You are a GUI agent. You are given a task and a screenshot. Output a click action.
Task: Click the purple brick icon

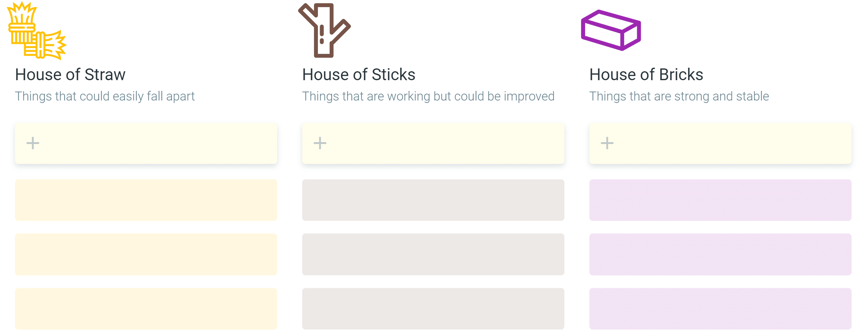(x=611, y=30)
